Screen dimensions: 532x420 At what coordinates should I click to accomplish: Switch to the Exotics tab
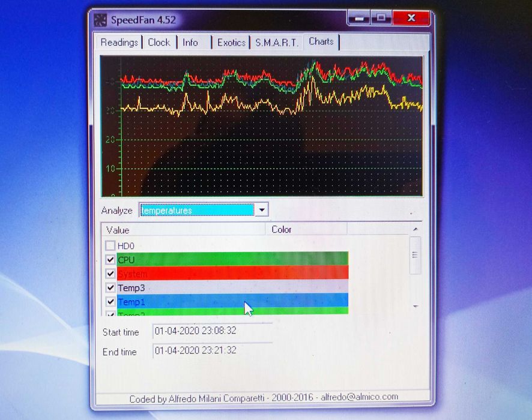point(231,43)
